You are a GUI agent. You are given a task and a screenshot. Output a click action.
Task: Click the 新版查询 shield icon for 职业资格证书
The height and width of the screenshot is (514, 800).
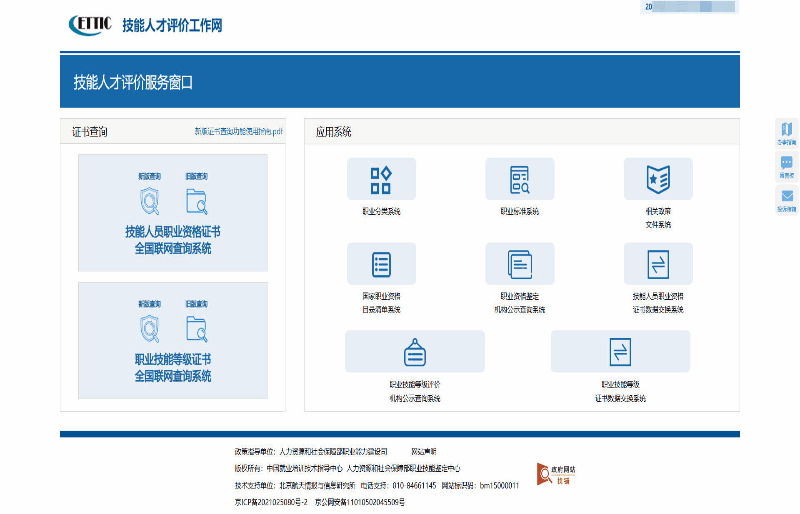tap(149, 201)
